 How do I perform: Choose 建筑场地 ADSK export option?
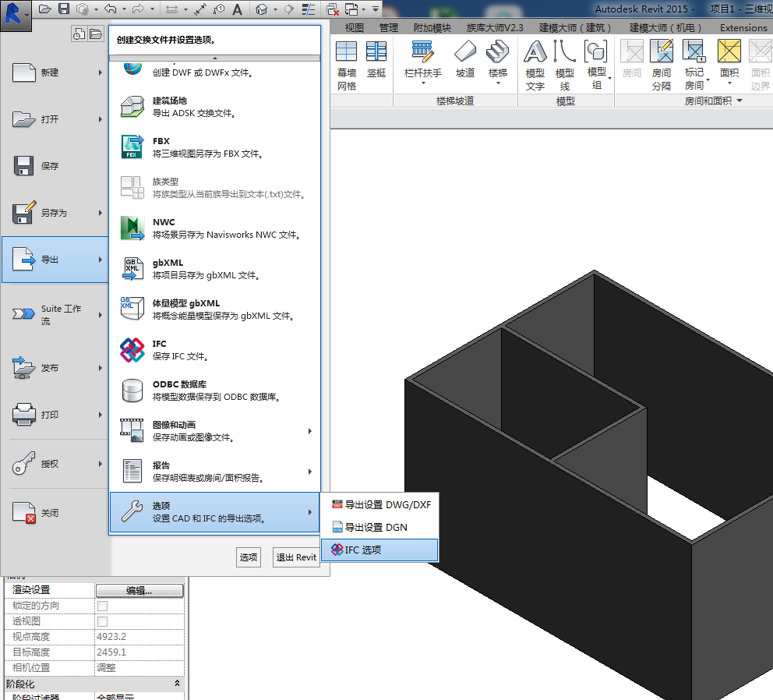tap(214, 107)
